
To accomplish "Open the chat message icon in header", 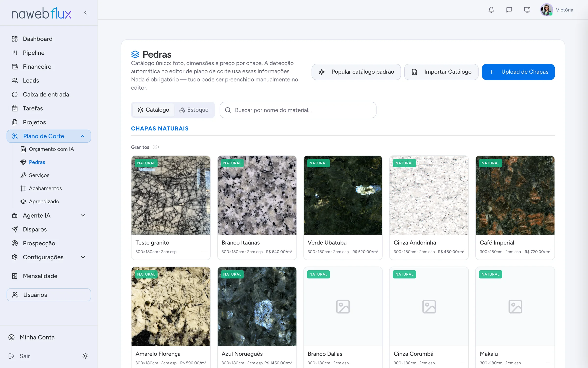I will click(509, 10).
